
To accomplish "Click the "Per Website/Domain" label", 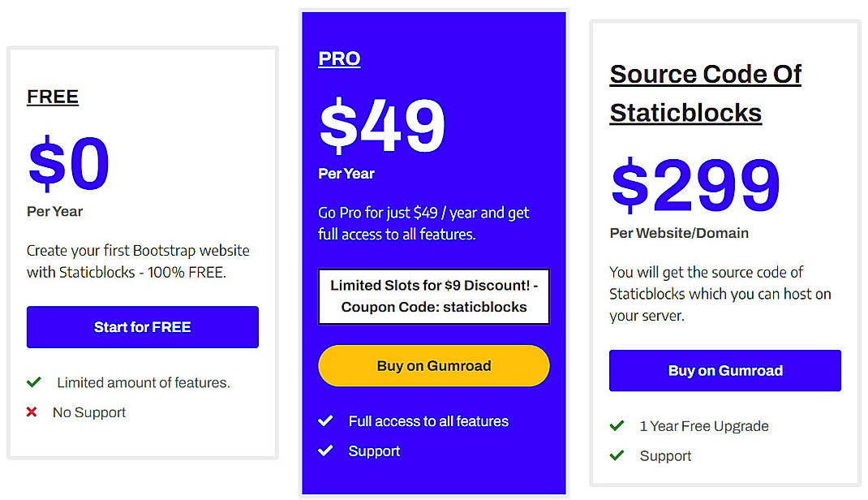I will (x=678, y=232).
